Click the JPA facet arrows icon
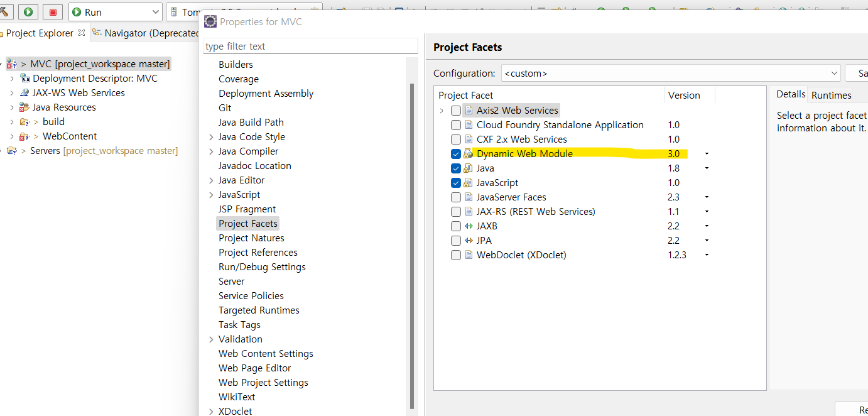Image resolution: width=868 pixels, height=416 pixels. point(469,241)
